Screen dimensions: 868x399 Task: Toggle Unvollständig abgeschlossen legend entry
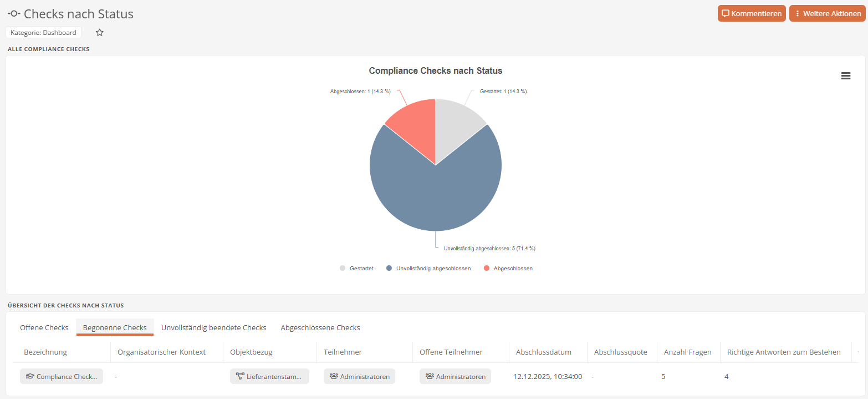433,269
